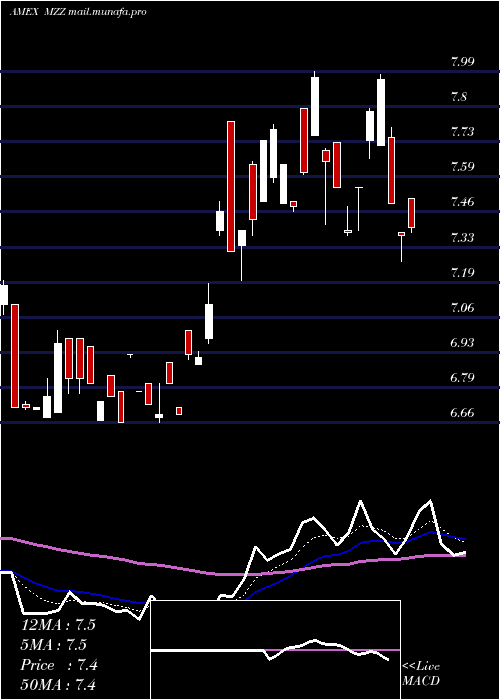Click the 50MA : 7.4 readout

58,685
